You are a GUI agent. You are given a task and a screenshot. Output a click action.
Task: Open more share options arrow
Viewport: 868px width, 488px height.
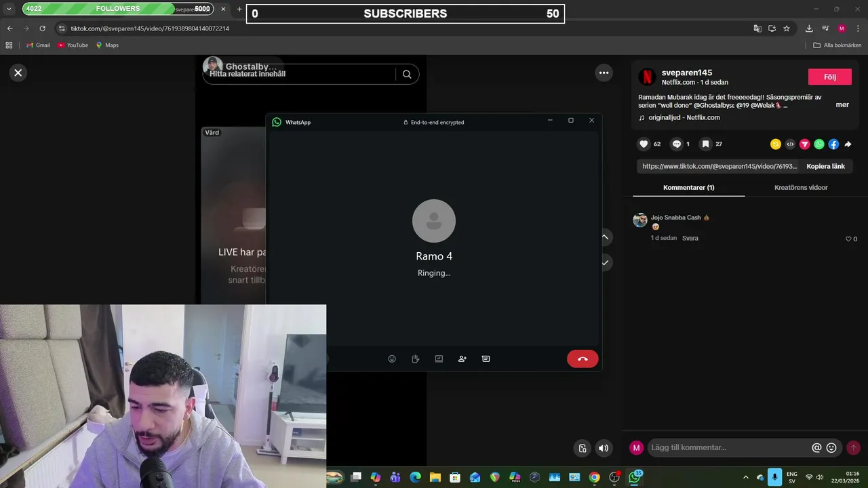click(x=848, y=144)
